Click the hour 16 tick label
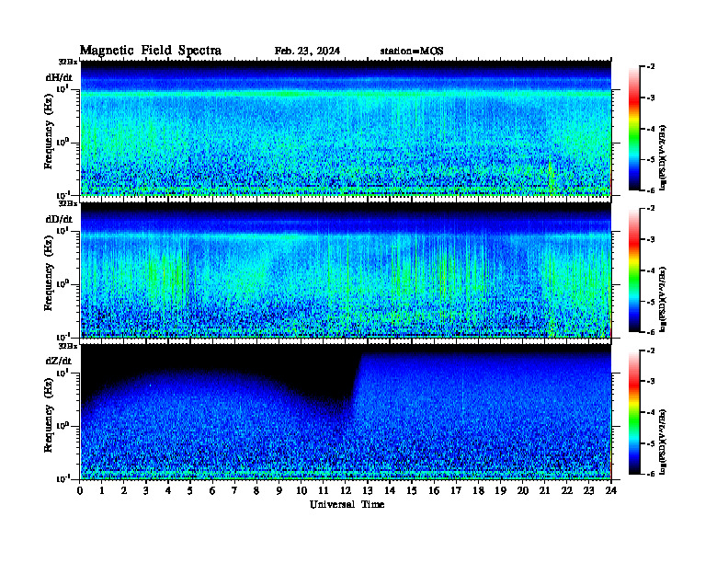The width and height of the screenshot is (728, 563). 434,490
